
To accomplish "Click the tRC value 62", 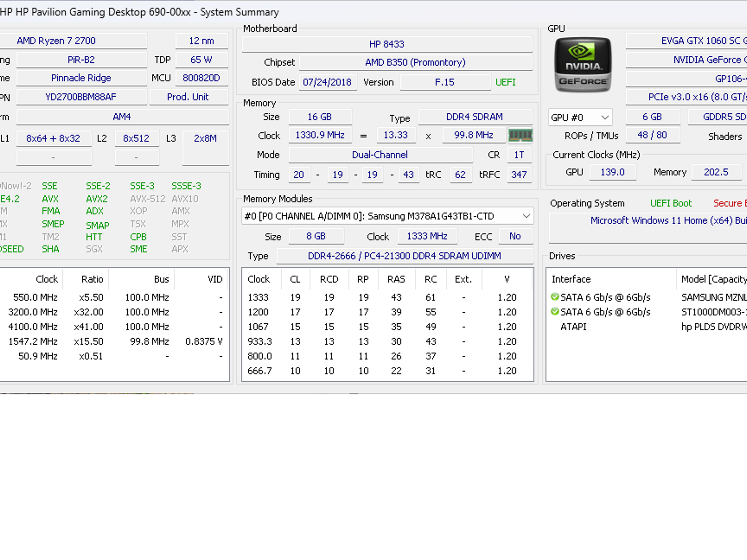I will tap(461, 175).
